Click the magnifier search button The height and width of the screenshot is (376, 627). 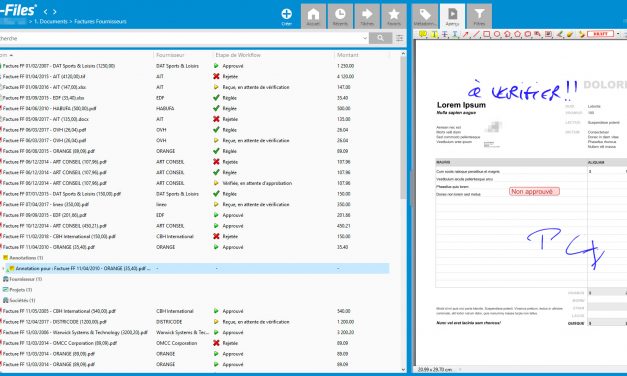click(380, 38)
